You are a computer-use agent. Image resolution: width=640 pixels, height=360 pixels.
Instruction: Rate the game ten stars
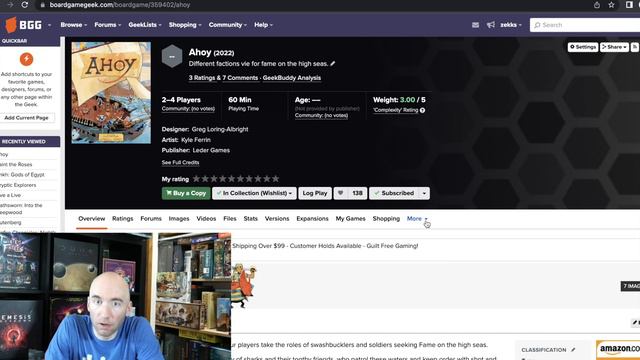tap(276, 179)
